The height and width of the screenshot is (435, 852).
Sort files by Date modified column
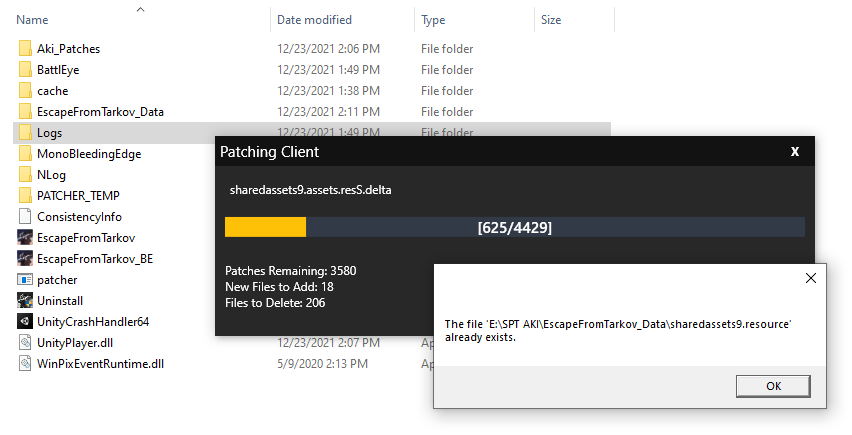tap(314, 20)
